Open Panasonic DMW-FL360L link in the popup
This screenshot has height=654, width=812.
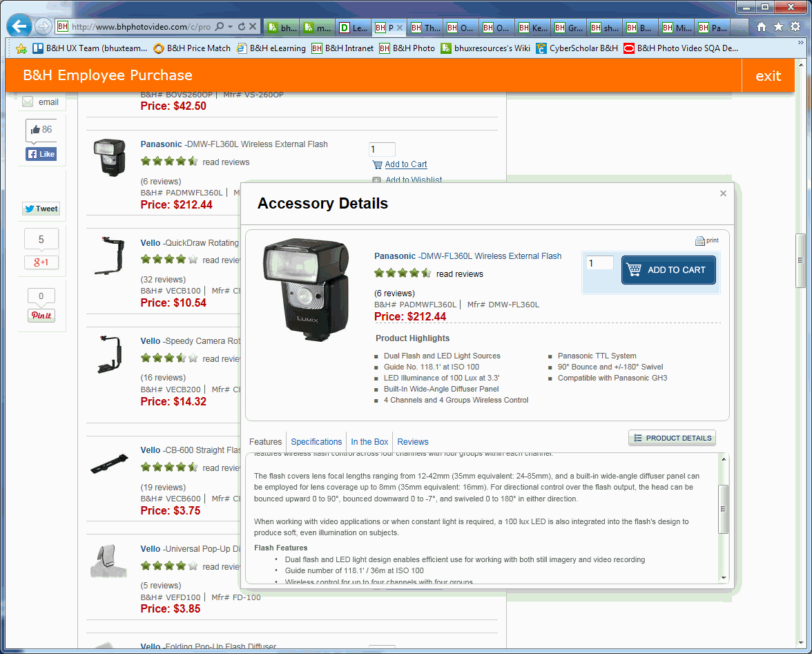pos(467,256)
